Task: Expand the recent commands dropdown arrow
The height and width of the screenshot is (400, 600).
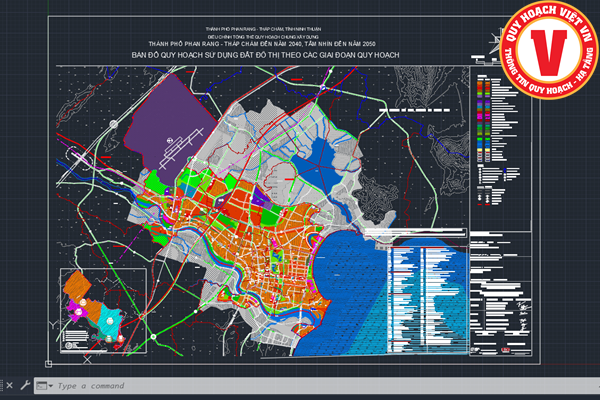Action: [x=50, y=386]
